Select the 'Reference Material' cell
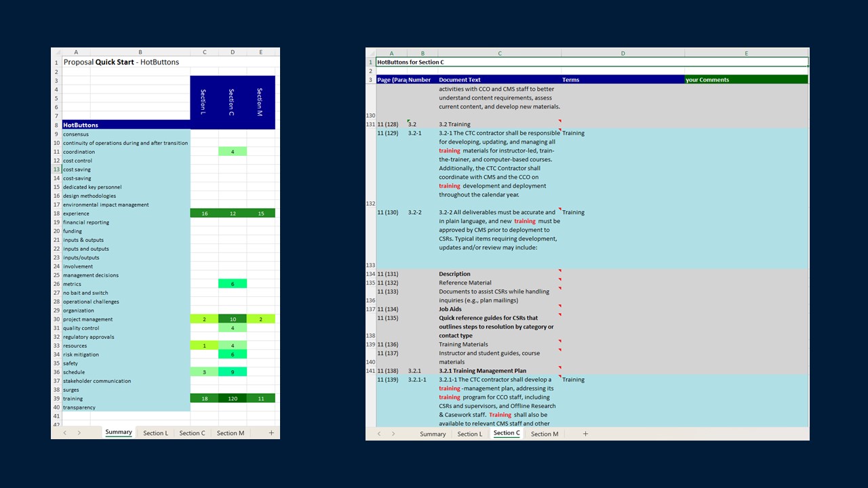 tap(500, 283)
